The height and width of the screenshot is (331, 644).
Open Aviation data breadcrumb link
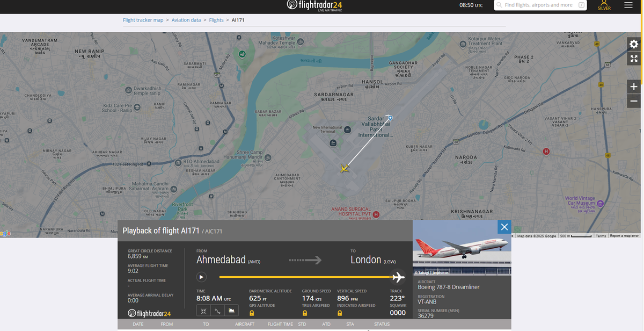(x=186, y=20)
